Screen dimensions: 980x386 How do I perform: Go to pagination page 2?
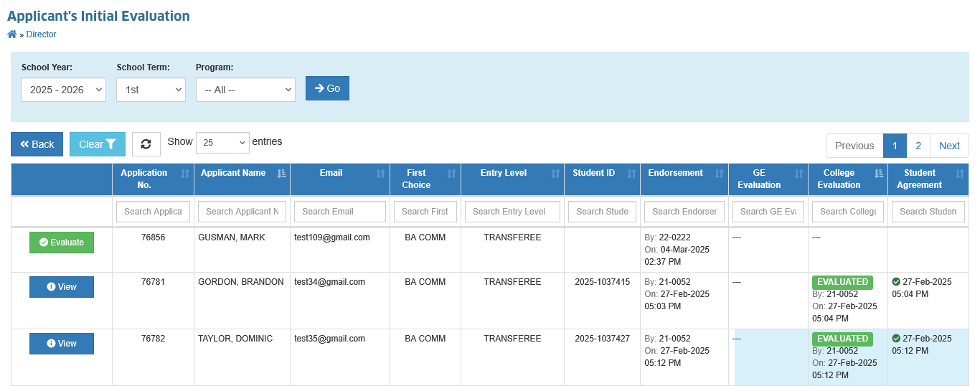pos(918,146)
